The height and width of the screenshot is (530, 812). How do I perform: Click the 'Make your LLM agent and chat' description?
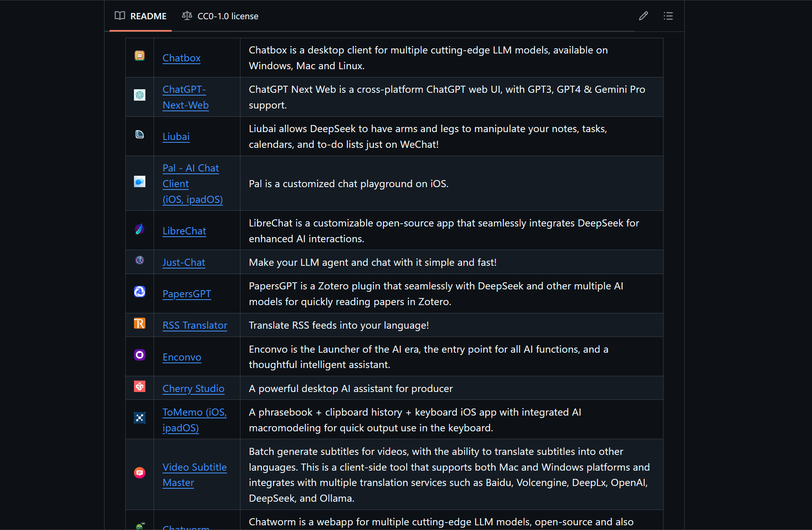tap(373, 262)
